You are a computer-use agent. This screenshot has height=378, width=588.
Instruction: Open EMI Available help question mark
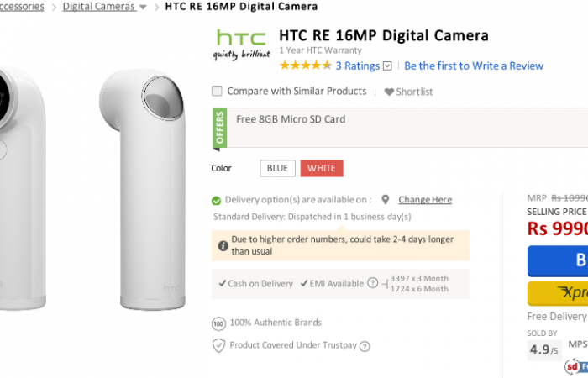pyautogui.click(x=372, y=284)
